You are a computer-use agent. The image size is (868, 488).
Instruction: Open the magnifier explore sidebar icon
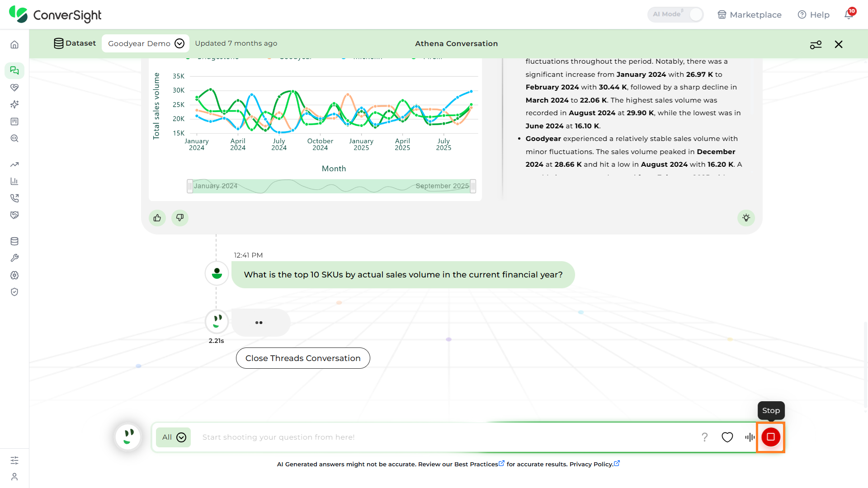point(14,138)
